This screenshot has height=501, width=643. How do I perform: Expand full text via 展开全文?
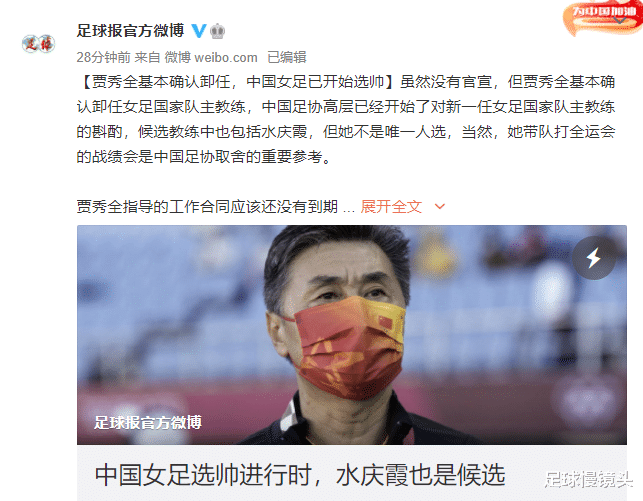click(x=391, y=207)
